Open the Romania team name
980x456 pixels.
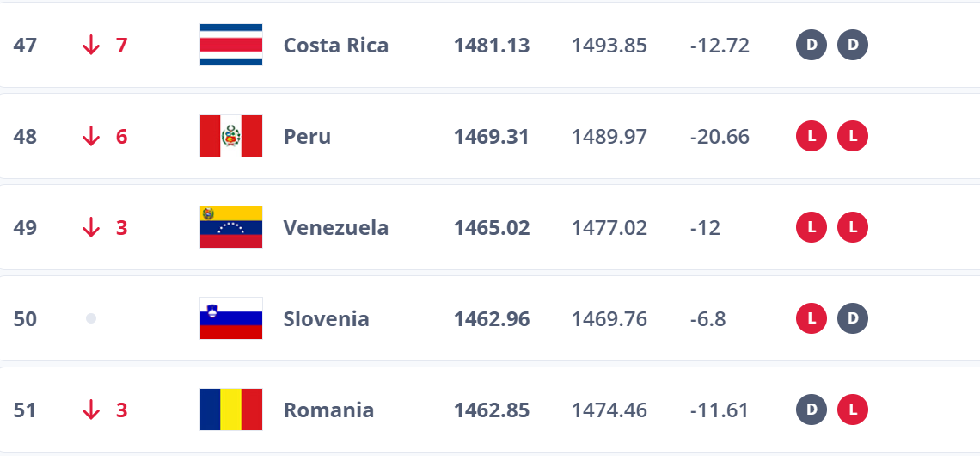click(328, 410)
